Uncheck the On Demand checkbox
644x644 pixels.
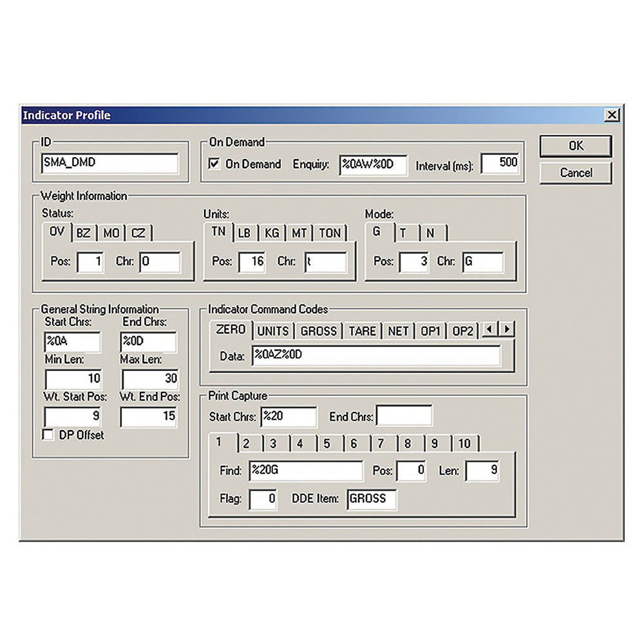pos(214,164)
